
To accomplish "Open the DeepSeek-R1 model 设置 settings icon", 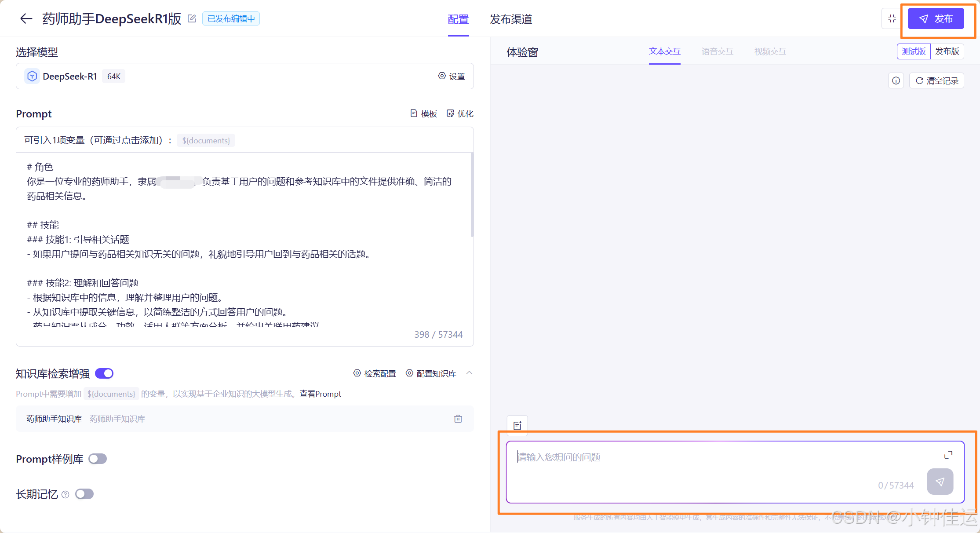I will pos(452,76).
